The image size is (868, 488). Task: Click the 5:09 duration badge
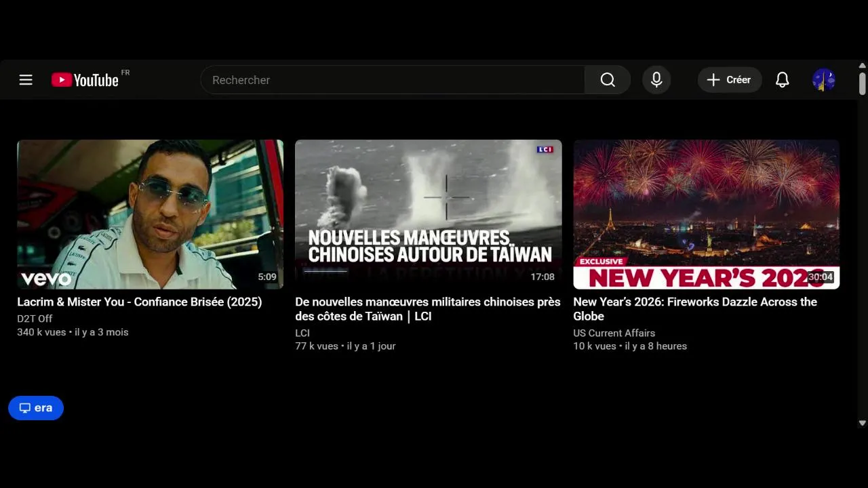coord(267,277)
